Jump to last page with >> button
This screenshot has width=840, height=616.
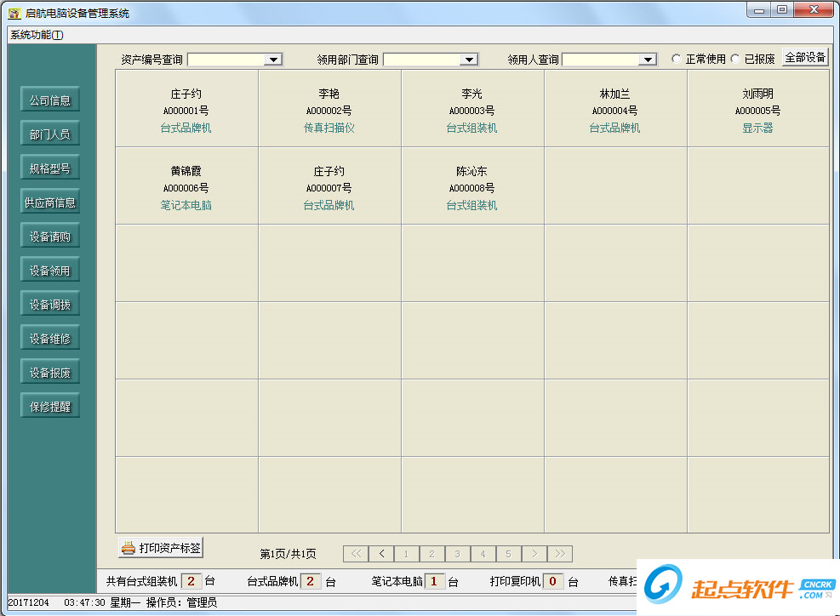560,554
